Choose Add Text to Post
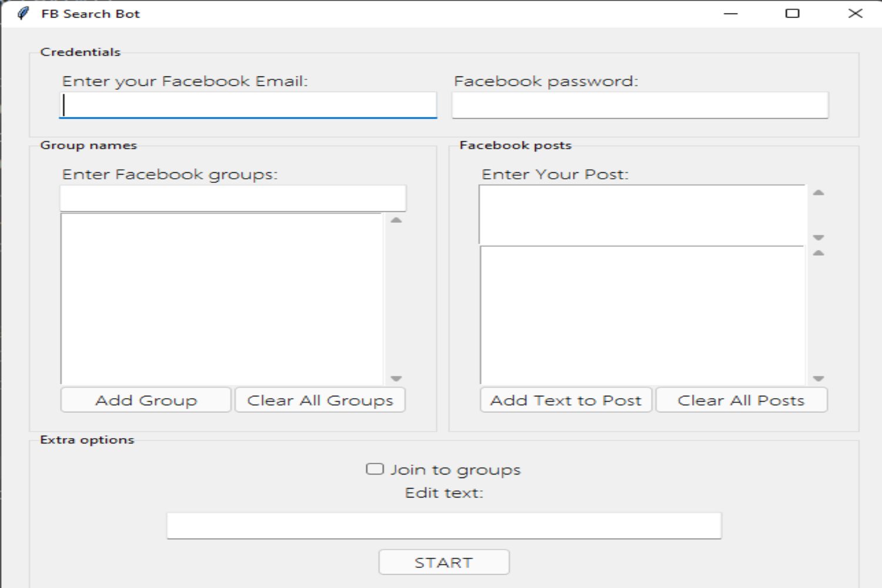The height and width of the screenshot is (588, 882). pos(566,400)
